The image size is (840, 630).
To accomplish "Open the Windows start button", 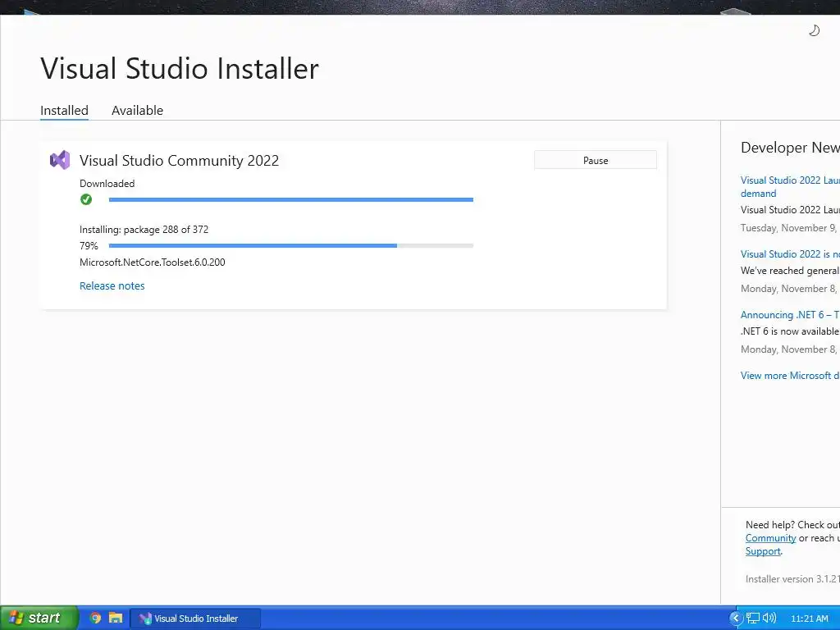I will 39,618.
